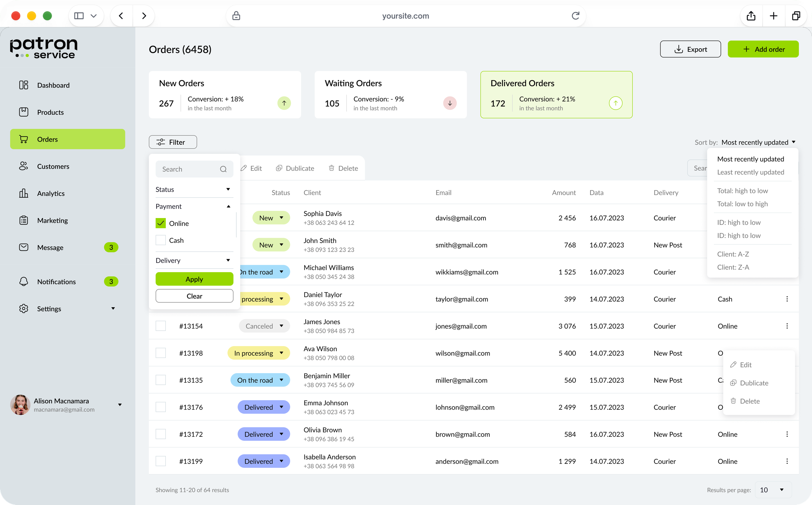Click the Delivered Orders up-arrow circle icon
Viewport: 812px width, 505px height.
(x=616, y=103)
